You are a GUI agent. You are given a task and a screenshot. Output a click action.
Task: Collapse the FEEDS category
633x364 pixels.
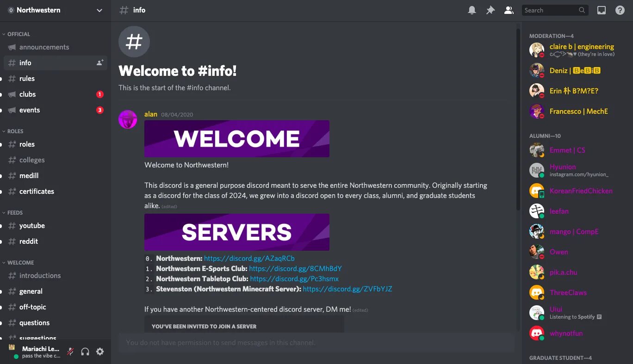point(12,213)
